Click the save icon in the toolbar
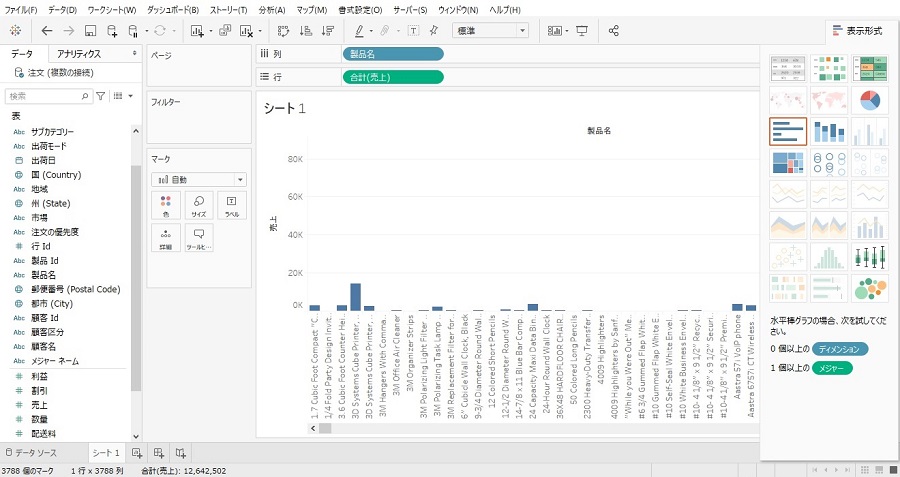This screenshot has width=900, height=477. (x=90, y=31)
